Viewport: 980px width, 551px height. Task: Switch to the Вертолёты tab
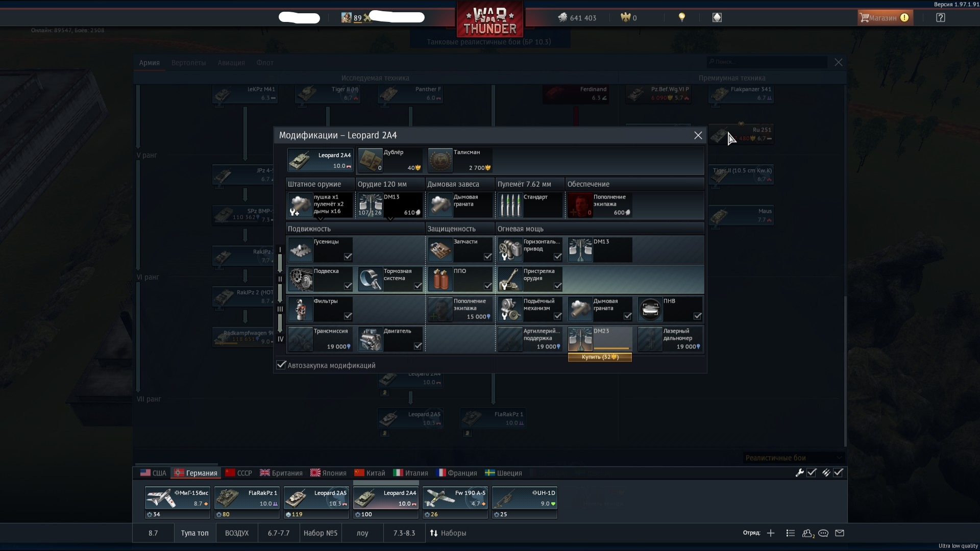pyautogui.click(x=189, y=63)
